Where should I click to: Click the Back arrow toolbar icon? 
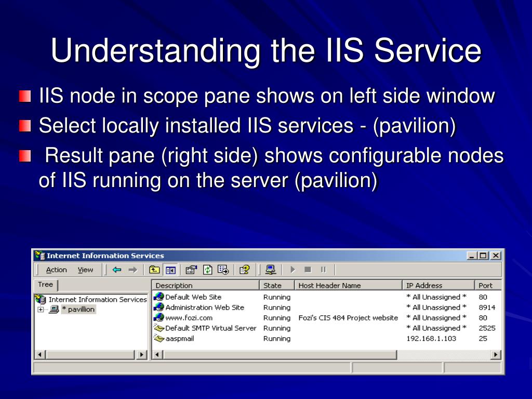tap(117, 270)
